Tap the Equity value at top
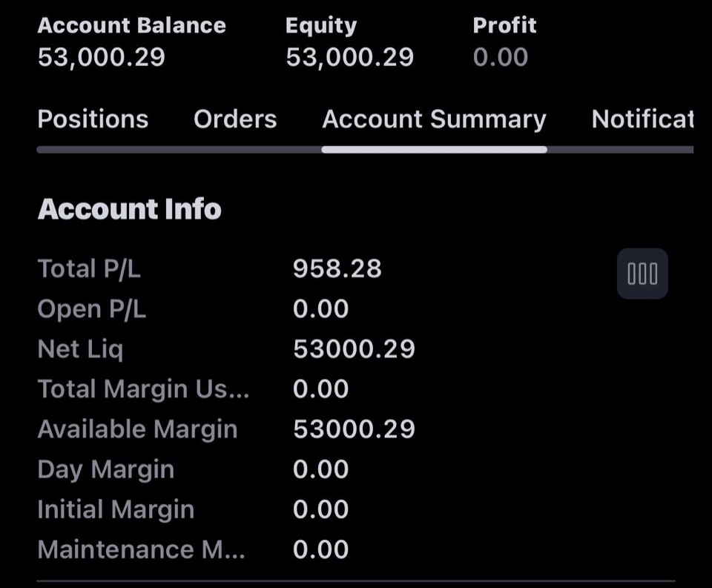Viewport: 712px width, 588px height. click(349, 57)
